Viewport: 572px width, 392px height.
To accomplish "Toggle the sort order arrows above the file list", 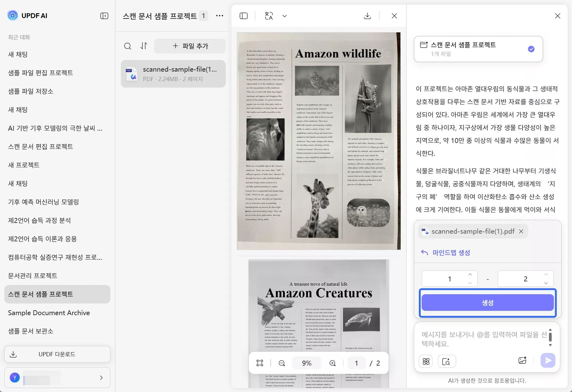I will click(144, 46).
